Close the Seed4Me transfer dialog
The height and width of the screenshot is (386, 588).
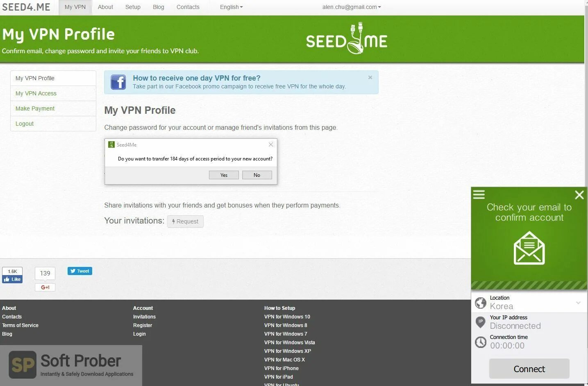click(271, 144)
